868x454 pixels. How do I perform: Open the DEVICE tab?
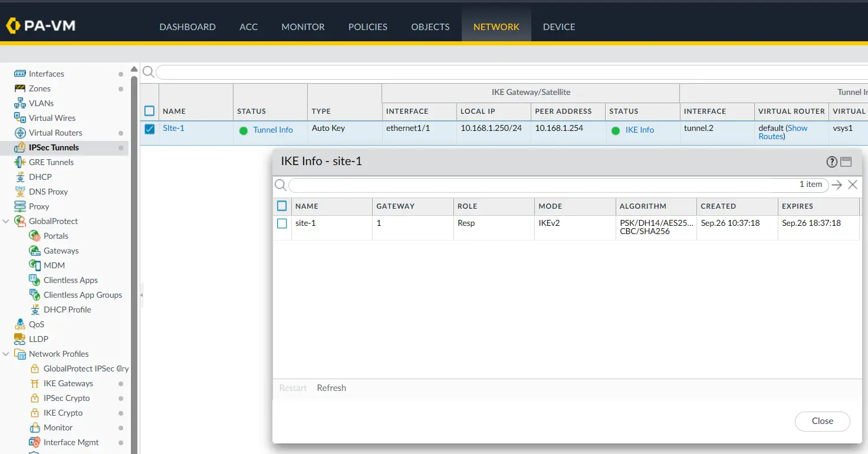coord(559,27)
